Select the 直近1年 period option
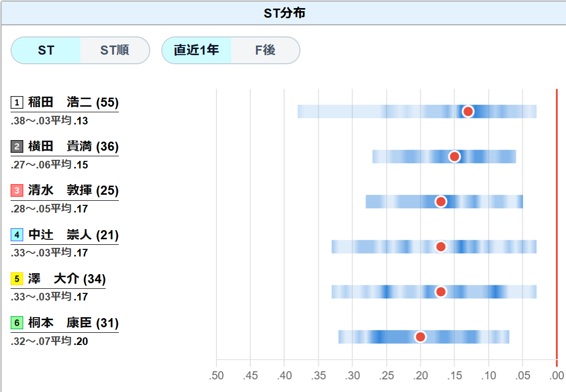Image resolution: width=566 pixels, height=392 pixels. click(196, 50)
